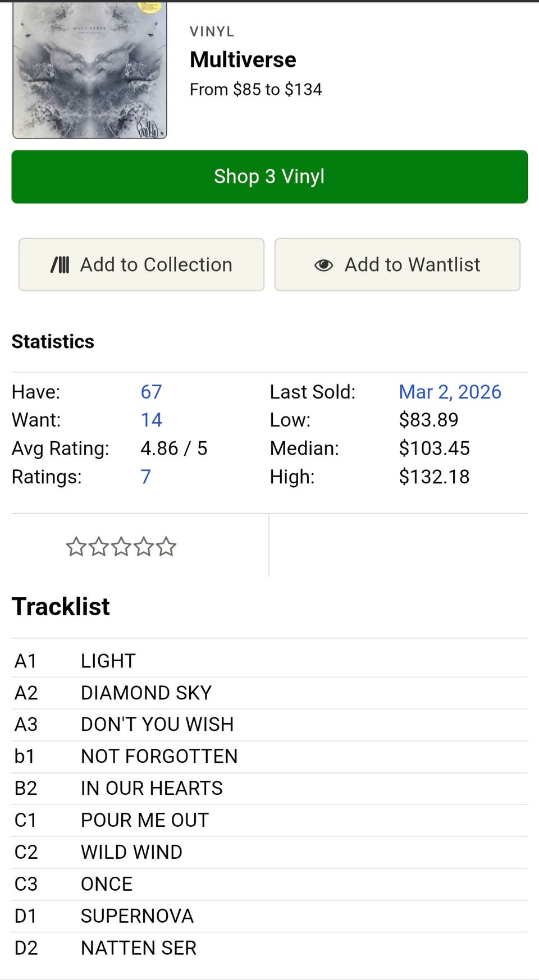Open the Have count link 67
The image size is (539, 980).
pos(151,392)
